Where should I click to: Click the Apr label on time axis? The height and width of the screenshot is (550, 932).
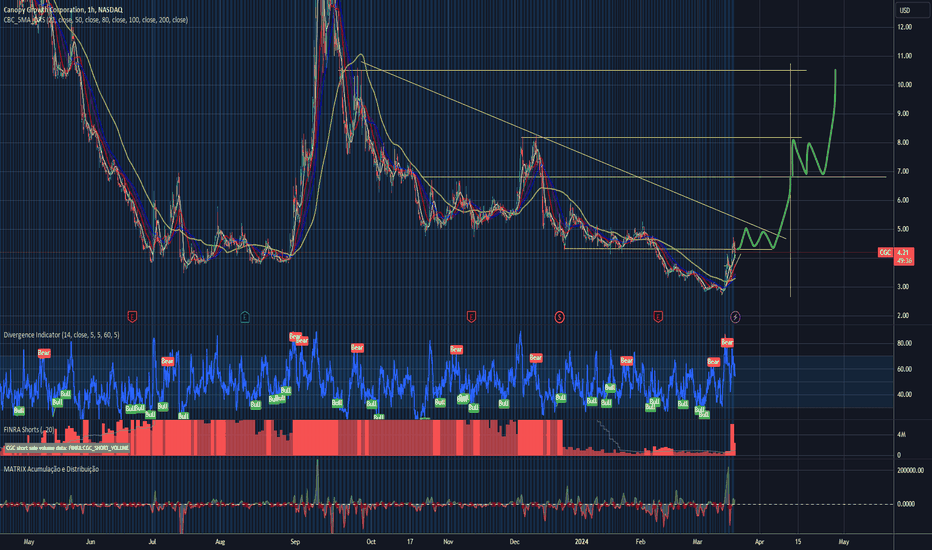click(x=760, y=542)
